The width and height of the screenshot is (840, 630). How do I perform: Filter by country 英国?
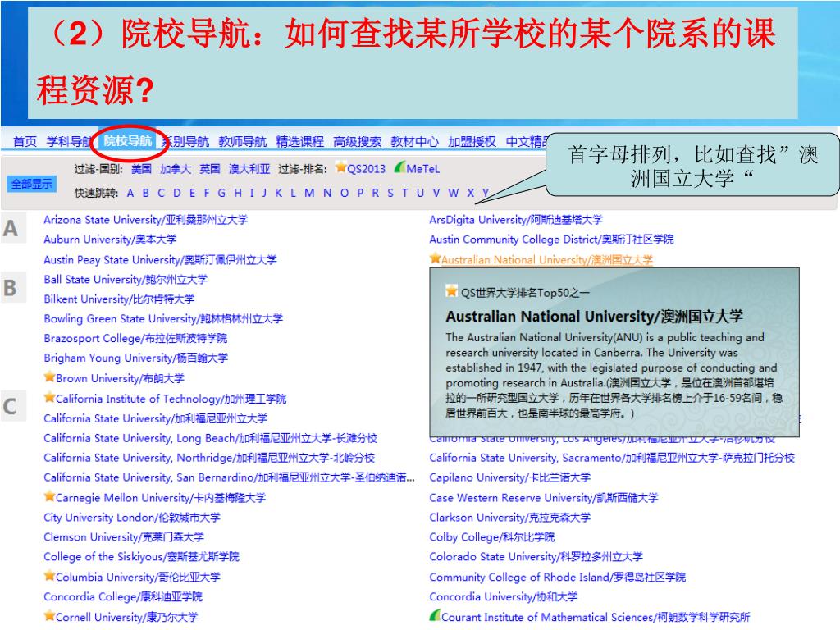[x=209, y=169]
